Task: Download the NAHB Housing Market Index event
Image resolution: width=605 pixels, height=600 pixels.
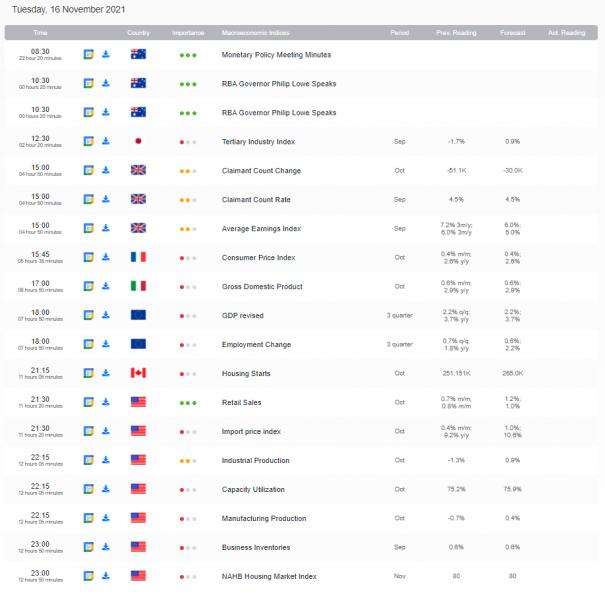Action: (105, 576)
